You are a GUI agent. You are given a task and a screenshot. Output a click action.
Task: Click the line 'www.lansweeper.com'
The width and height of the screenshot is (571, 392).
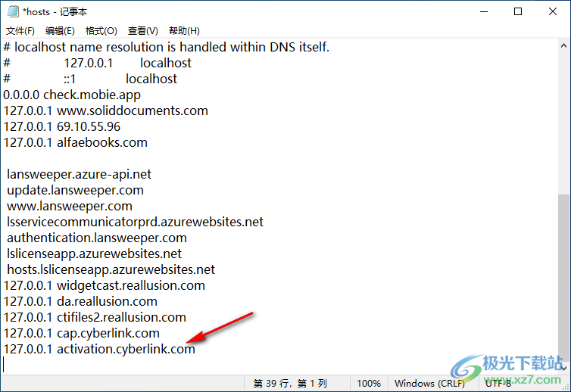(70, 206)
